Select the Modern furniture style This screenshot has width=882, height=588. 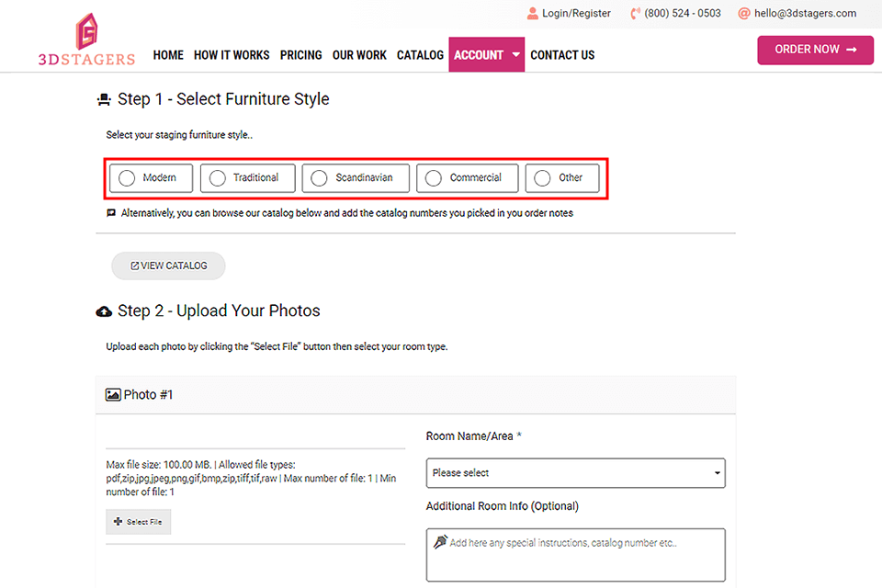pyautogui.click(x=127, y=178)
